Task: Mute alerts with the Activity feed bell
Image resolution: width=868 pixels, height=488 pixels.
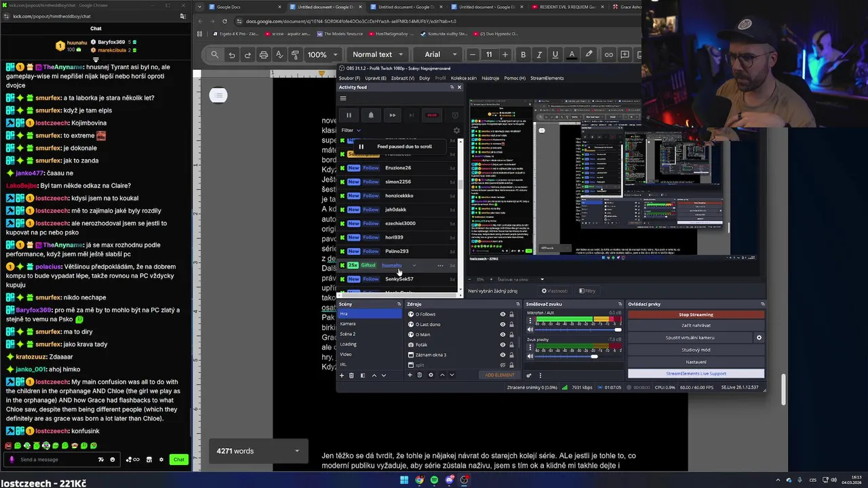Action: coord(370,115)
